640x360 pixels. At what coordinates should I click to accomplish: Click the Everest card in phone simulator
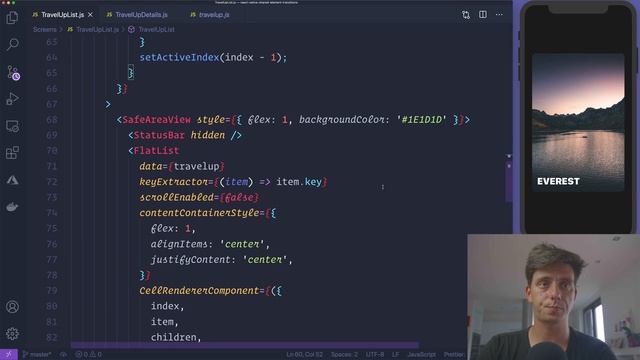click(578, 122)
